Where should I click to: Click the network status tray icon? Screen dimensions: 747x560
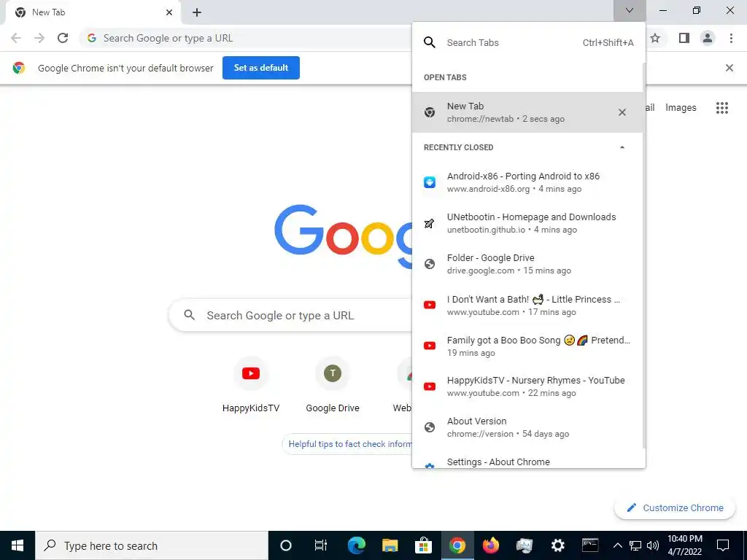point(635,545)
